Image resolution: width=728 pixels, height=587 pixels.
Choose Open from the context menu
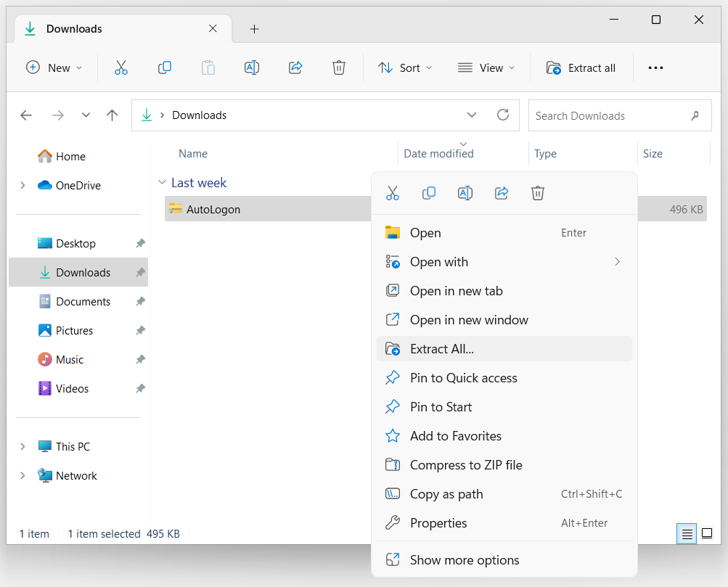pyautogui.click(x=504, y=233)
